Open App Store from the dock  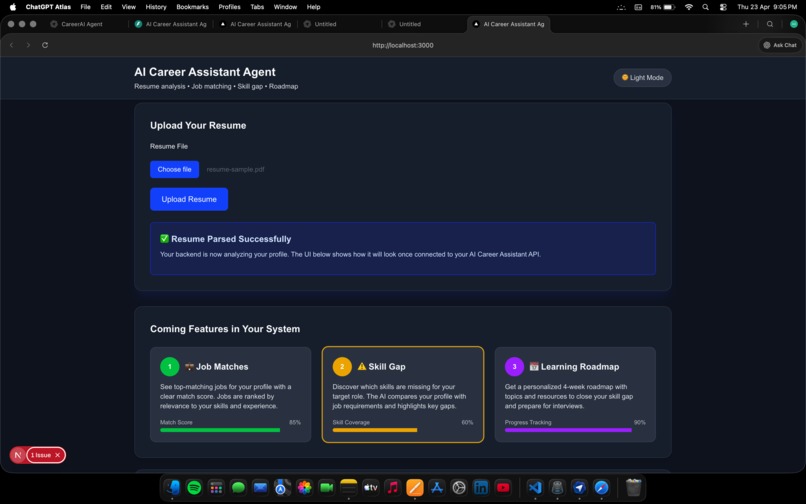coord(437,487)
